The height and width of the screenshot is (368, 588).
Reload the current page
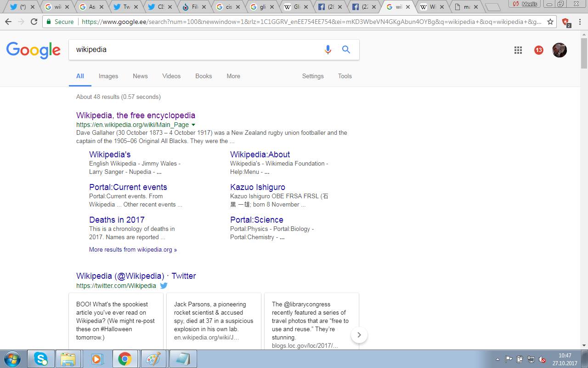coord(34,22)
